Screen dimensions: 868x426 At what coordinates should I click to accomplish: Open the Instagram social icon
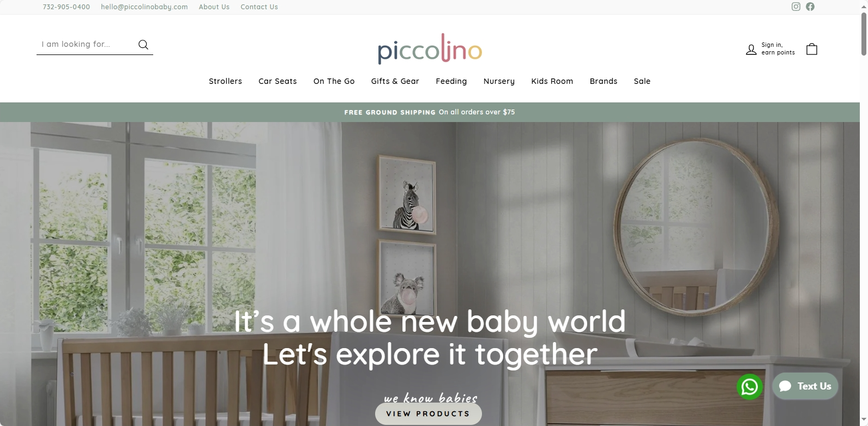point(796,7)
